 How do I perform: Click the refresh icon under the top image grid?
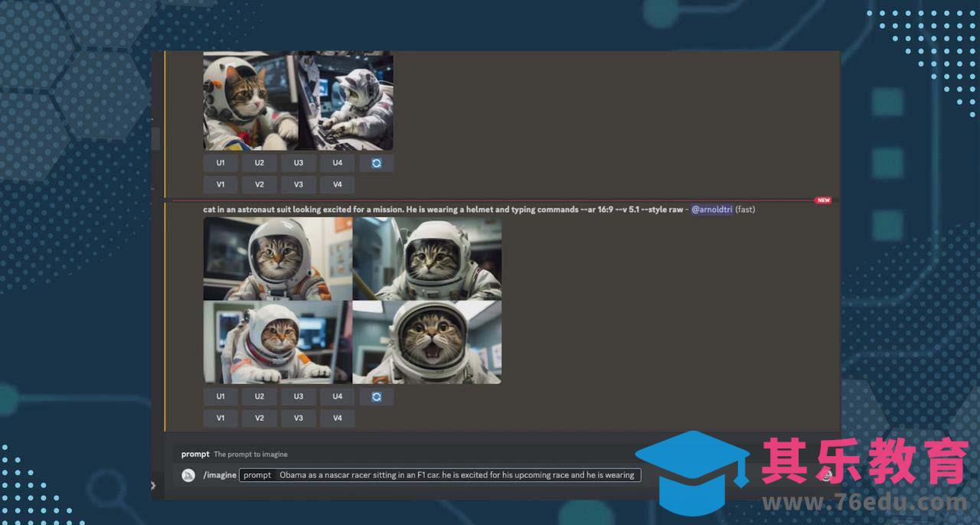point(376,163)
